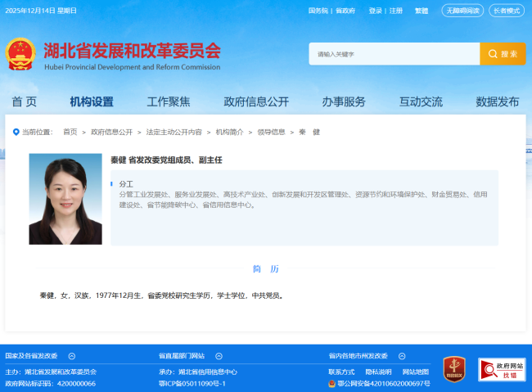Expand 国家及各省发改委 footer dropdown arrow

point(72,356)
